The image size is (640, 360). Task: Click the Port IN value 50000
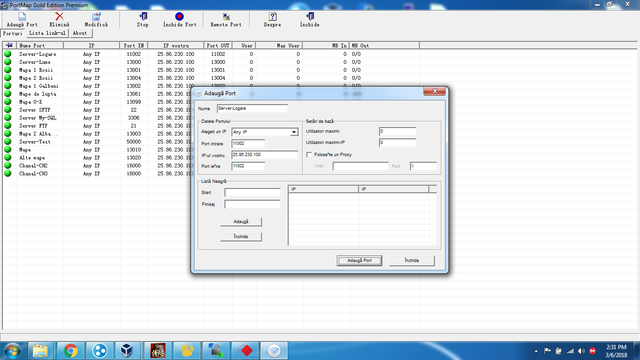pos(133,142)
